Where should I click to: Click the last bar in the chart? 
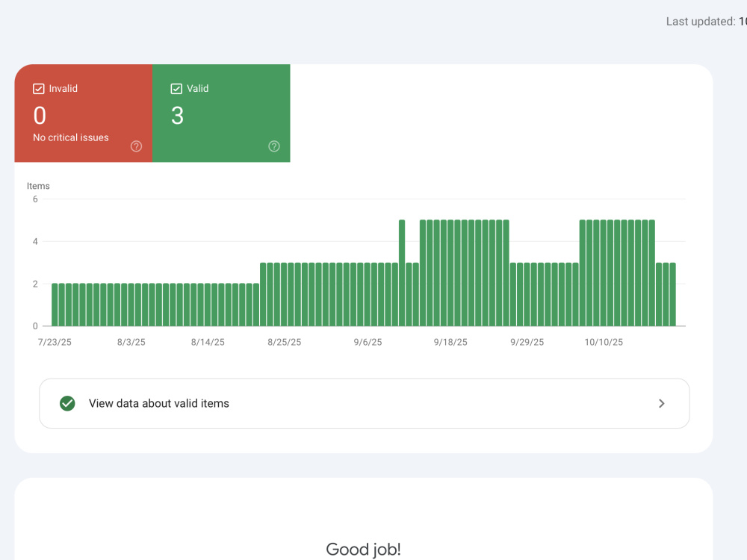click(673, 294)
